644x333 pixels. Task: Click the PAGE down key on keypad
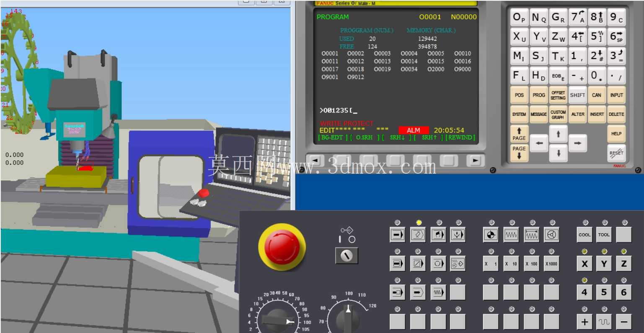coord(519,153)
